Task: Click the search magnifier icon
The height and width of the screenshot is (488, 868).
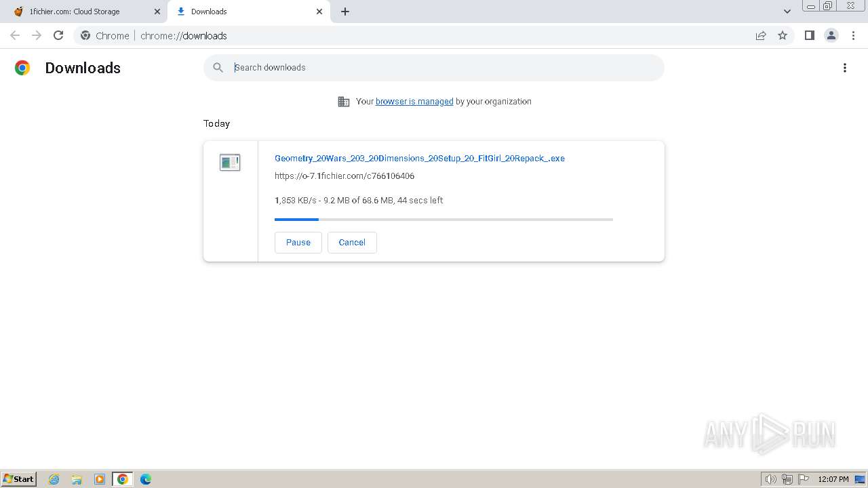Action: [x=218, y=68]
